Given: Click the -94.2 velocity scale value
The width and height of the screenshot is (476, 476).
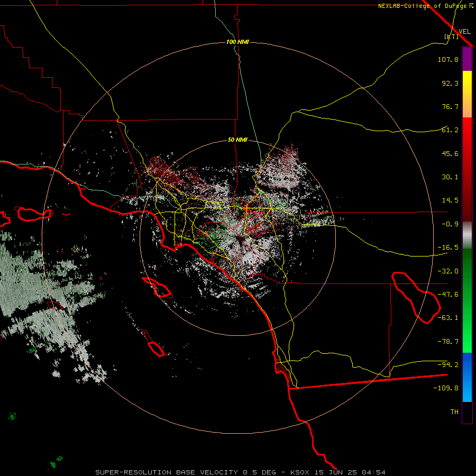Looking at the screenshot, I should pos(448,365).
